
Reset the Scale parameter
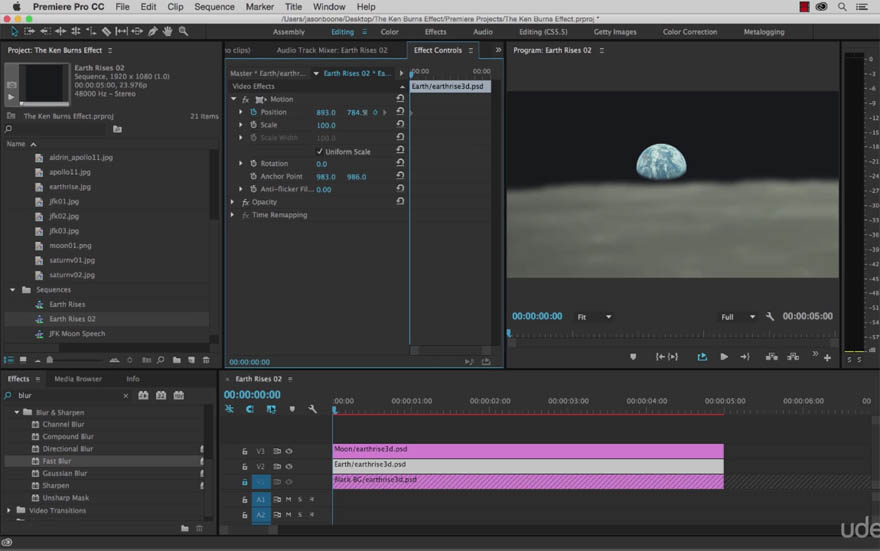coord(400,124)
